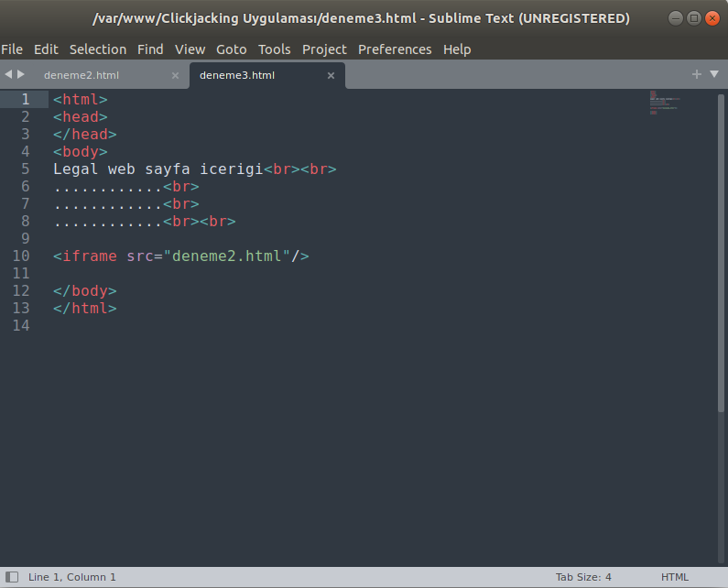The height and width of the screenshot is (588, 728).
Task: Click the iframe tag name on line 10
Action: tap(90, 256)
